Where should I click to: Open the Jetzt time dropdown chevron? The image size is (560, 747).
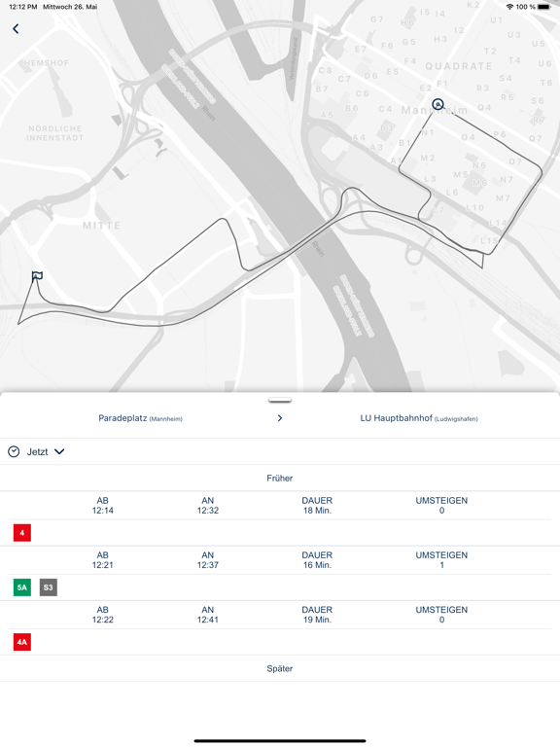[x=59, y=451]
